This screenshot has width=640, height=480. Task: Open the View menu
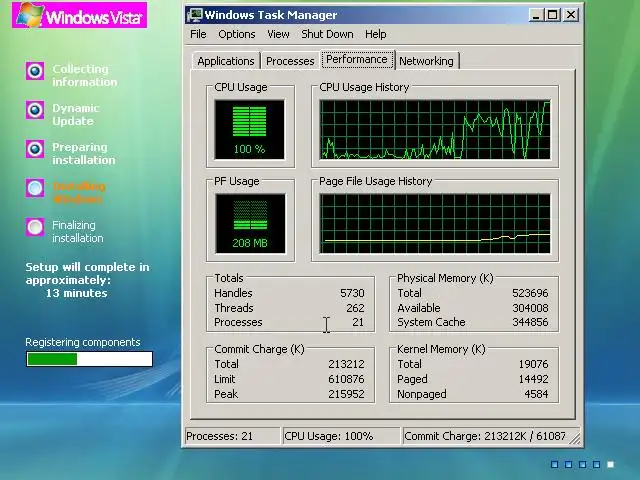[278, 34]
